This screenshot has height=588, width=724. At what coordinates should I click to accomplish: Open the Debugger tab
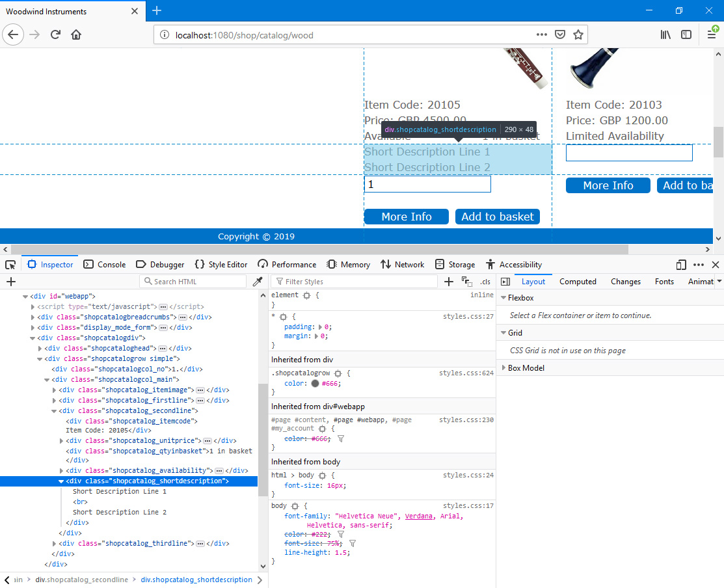click(x=160, y=265)
